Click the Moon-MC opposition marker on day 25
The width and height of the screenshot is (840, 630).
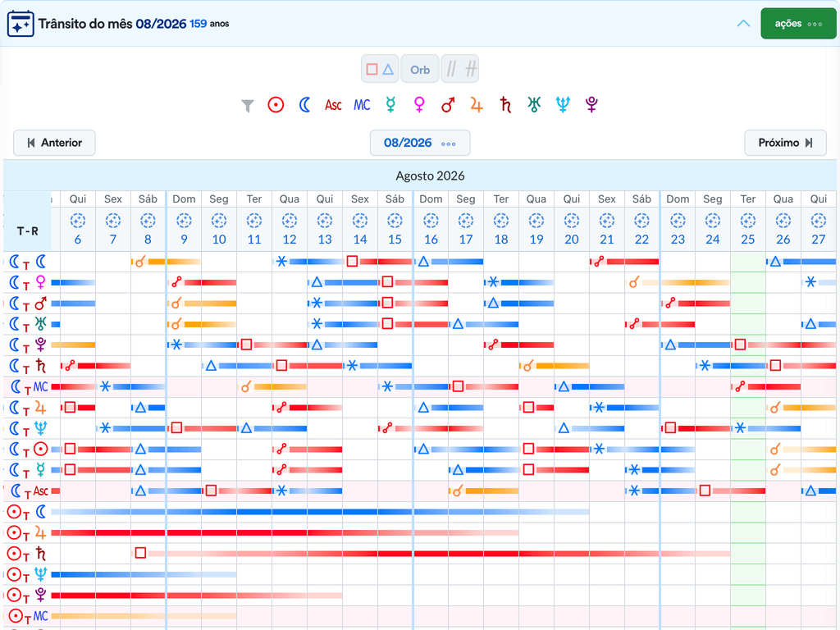740,387
